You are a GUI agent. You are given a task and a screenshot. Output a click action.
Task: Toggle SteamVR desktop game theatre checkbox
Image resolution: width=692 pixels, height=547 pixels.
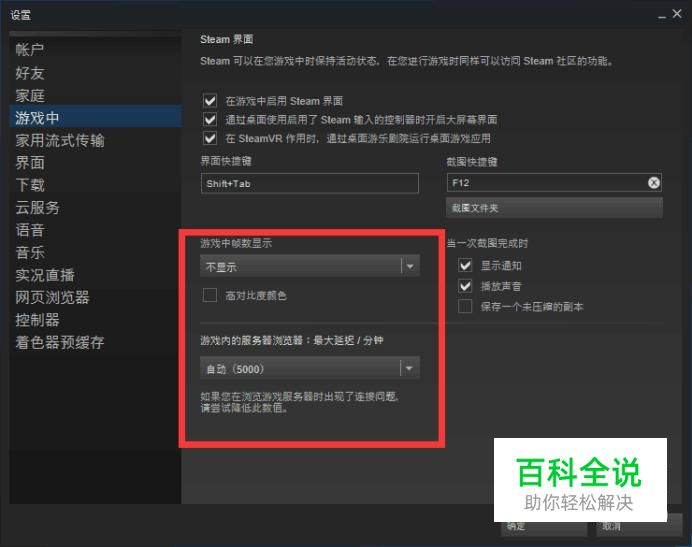pyautogui.click(x=210, y=138)
